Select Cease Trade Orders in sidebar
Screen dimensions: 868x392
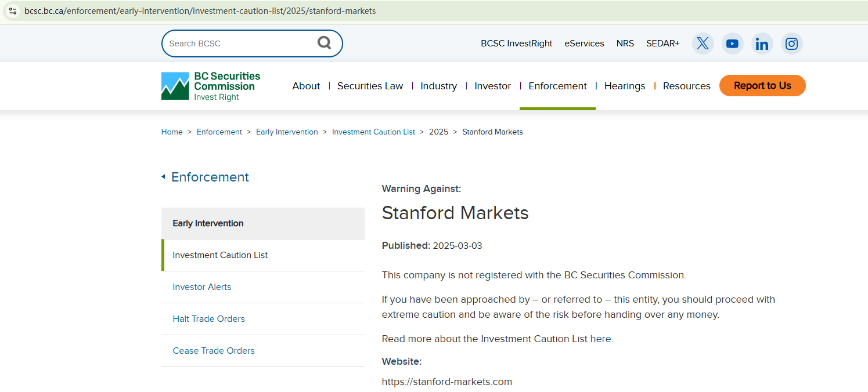(213, 351)
